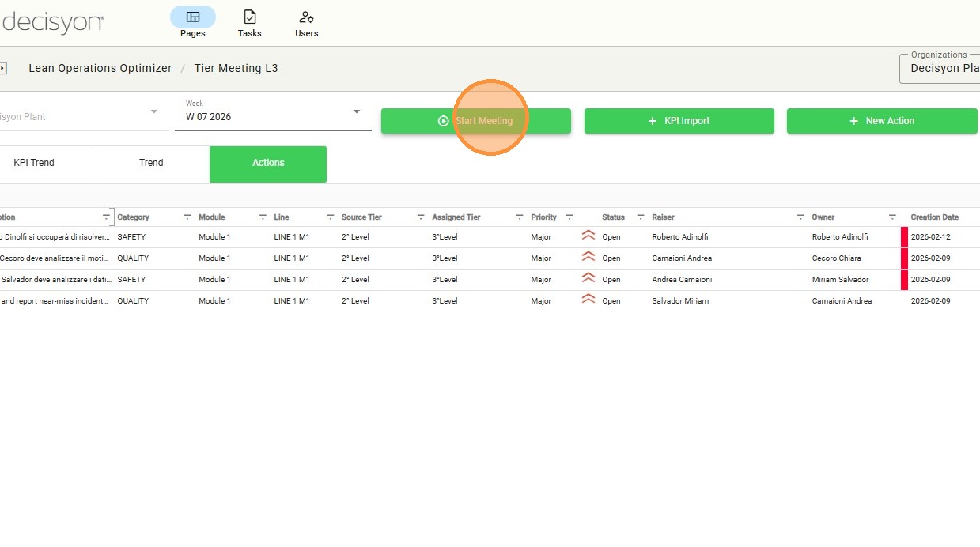Open the Tasks navigation icon
Viewport: 980px width, 547px height.
pos(249,17)
